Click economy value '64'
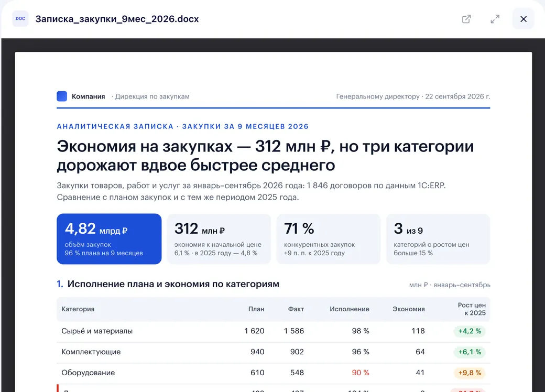This screenshot has height=392, width=545. 420,352
